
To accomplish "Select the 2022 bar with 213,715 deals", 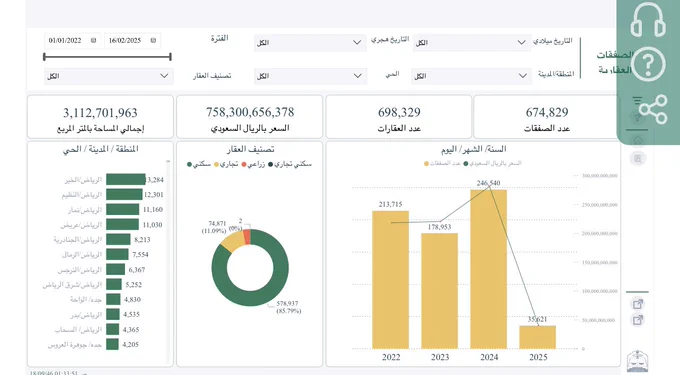I will [390, 280].
